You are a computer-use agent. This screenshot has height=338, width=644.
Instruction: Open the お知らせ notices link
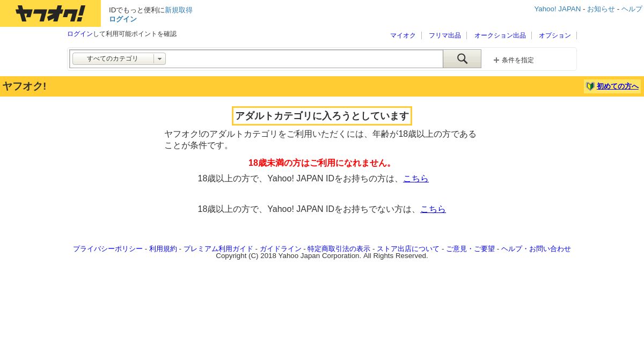click(x=601, y=9)
